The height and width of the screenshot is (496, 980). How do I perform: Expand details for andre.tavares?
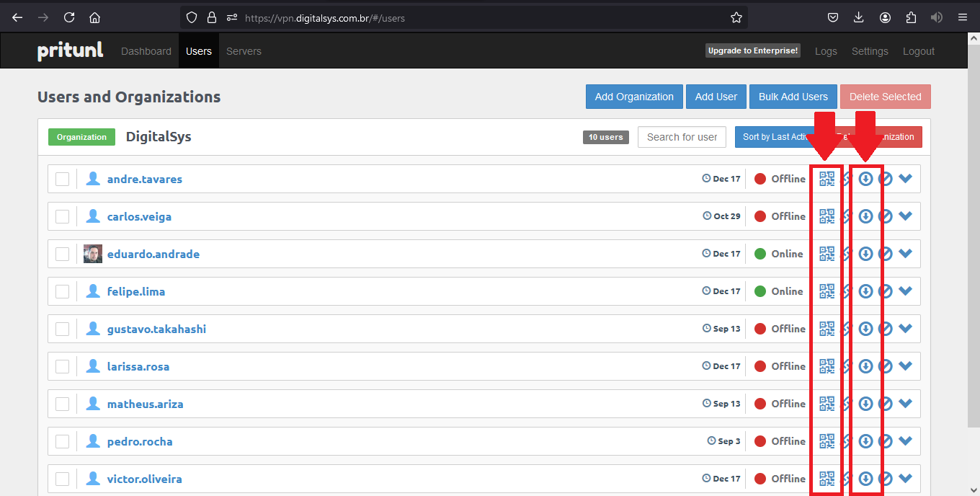(906, 179)
